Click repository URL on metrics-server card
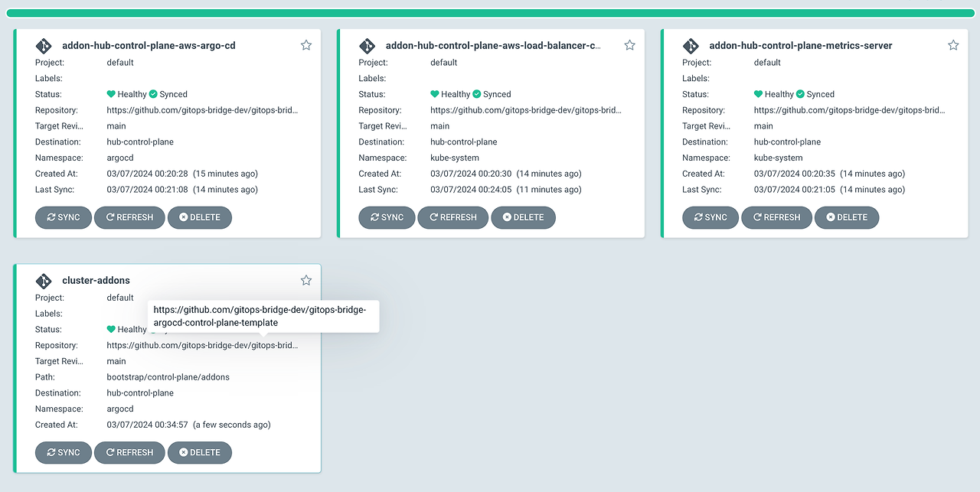The image size is (980, 492). click(x=850, y=110)
